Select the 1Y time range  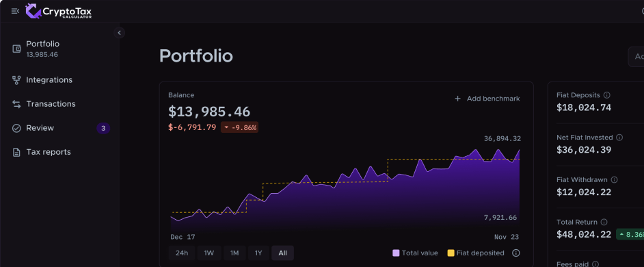coord(258,253)
